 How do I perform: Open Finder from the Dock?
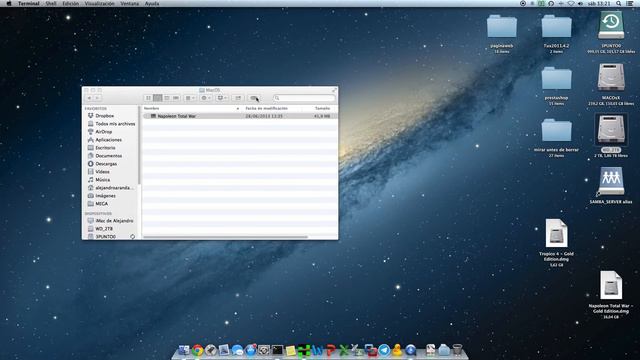(x=184, y=350)
